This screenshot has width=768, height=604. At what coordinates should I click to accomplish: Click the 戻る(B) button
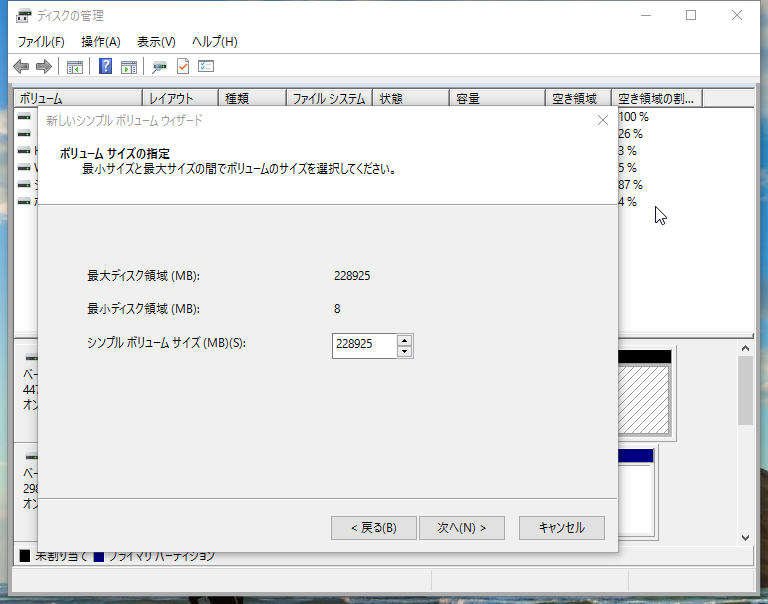374,528
